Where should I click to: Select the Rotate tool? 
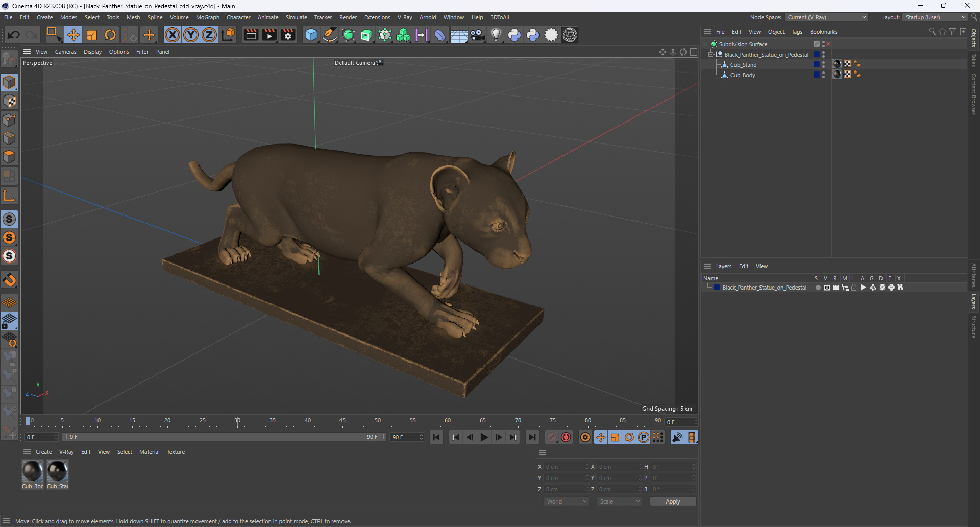(110, 35)
